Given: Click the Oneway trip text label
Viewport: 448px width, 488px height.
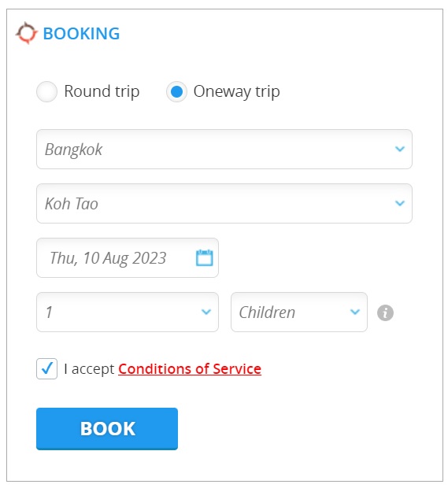Looking at the screenshot, I should pyautogui.click(x=237, y=91).
